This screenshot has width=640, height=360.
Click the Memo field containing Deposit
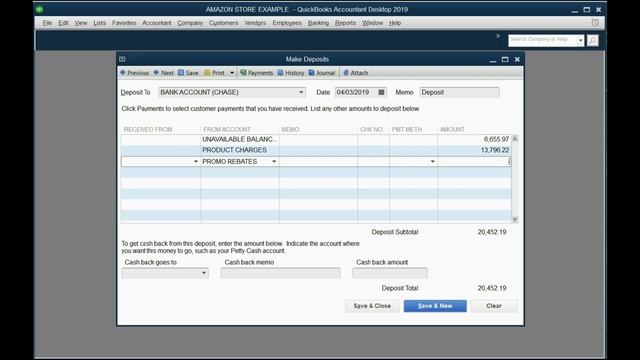pos(459,92)
